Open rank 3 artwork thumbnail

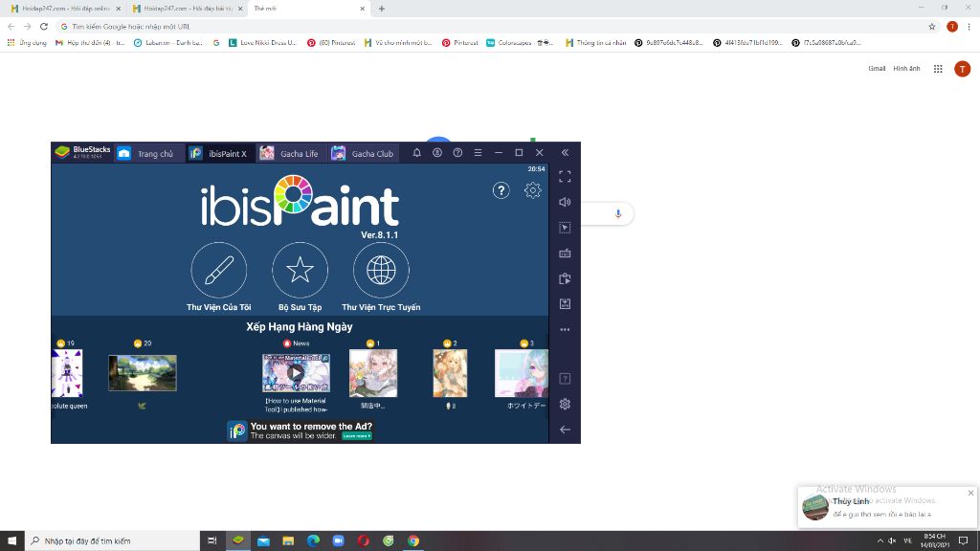click(x=522, y=374)
